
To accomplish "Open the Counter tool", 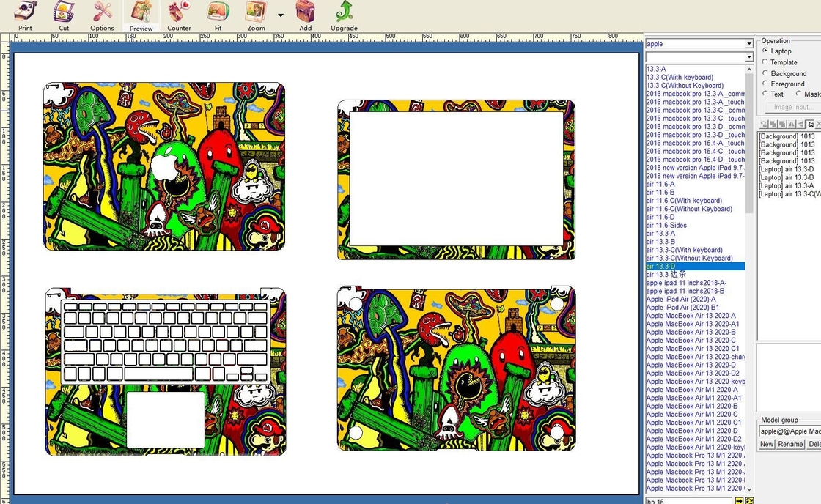I will click(x=179, y=15).
